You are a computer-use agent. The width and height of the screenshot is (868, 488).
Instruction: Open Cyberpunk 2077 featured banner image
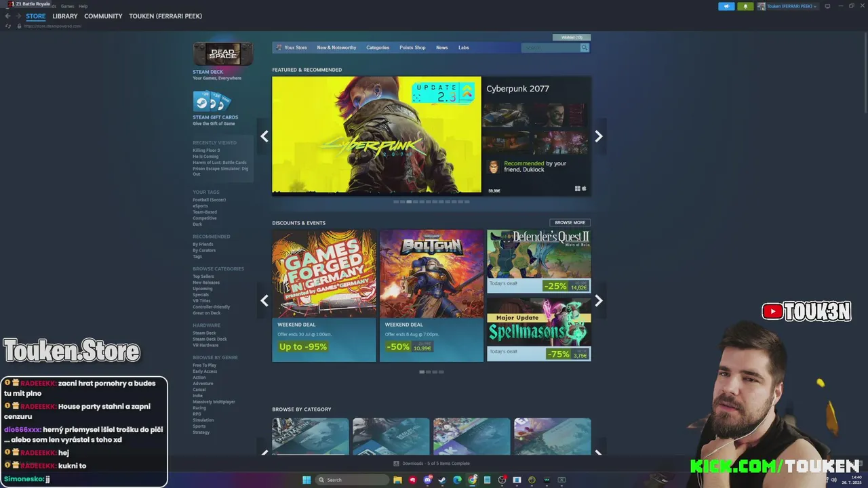point(376,135)
